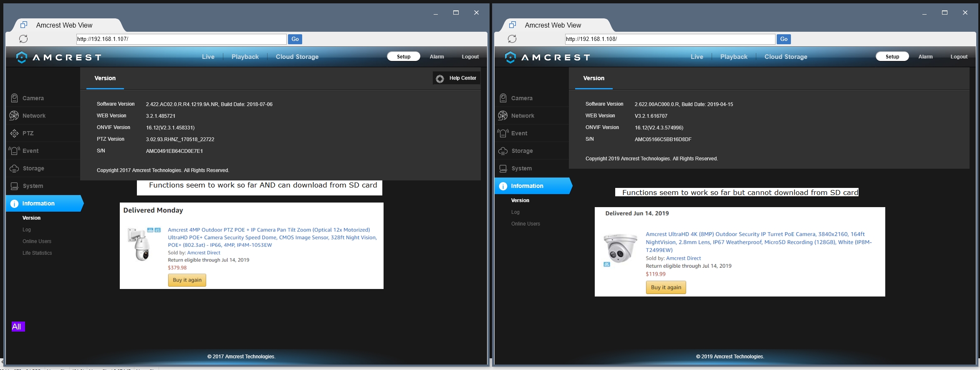
Task: Click Setup button in right window
Action: (x=892, y=56)
